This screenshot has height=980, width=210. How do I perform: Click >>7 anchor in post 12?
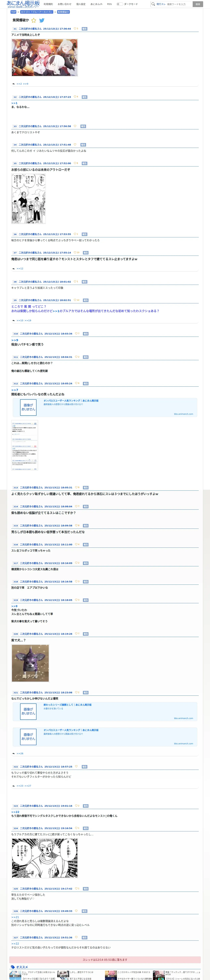pos(15,390)
